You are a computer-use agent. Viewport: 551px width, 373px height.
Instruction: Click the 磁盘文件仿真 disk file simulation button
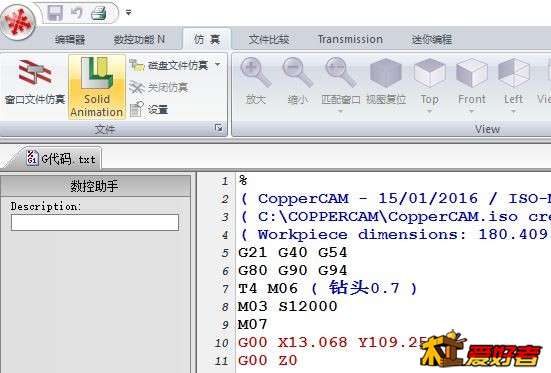click(170, 65)
